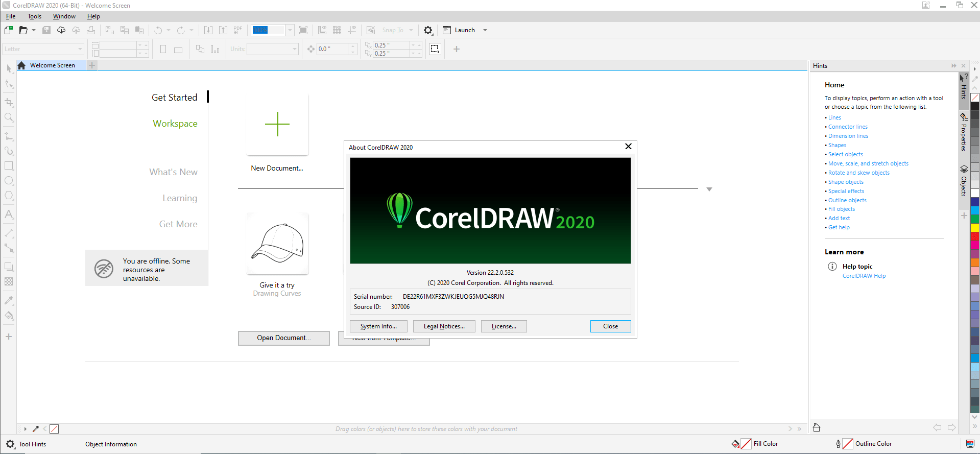Click the nudge distance input field

(x=332, y=49)
